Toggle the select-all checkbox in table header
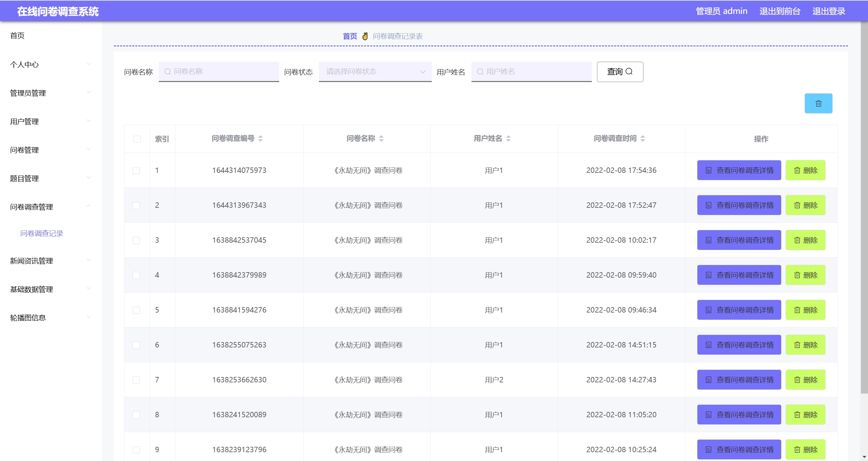The image size is (868, 461). [x=137, y=139]
